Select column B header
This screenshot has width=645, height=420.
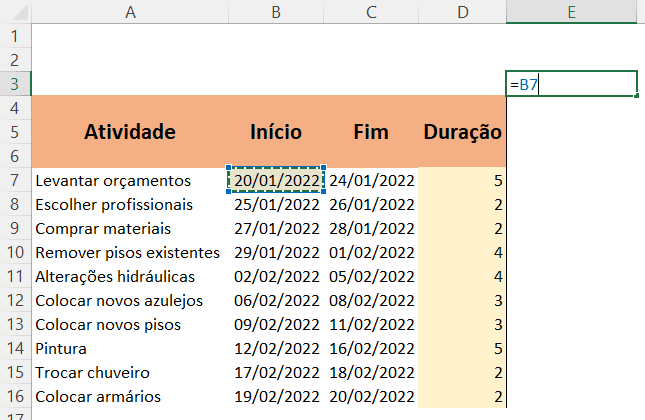pos(276,12)
